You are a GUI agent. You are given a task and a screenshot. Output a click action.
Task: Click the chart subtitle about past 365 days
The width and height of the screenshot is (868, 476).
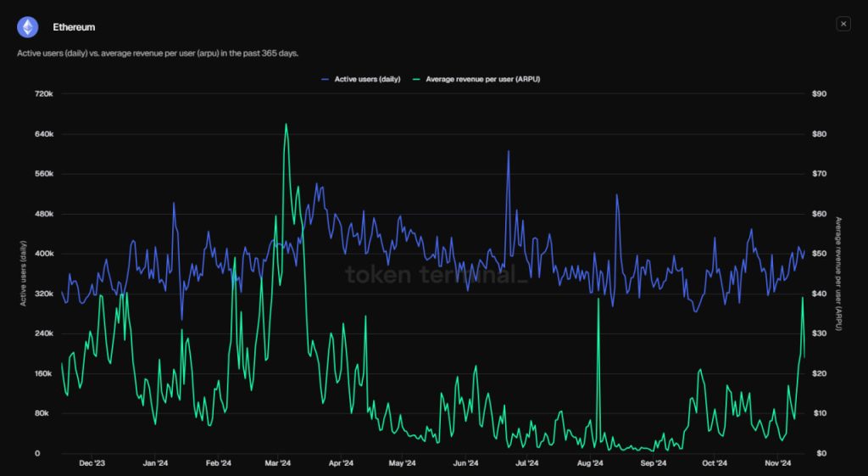(x=158, y=53)
